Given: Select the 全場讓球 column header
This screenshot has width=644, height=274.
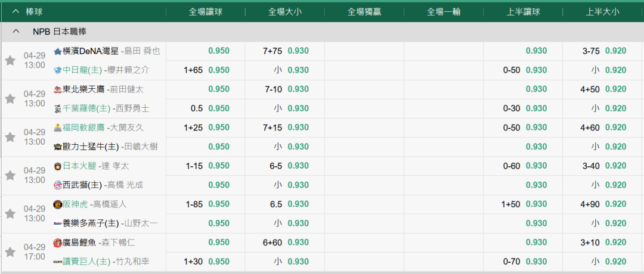Looking at the screenshot, I should pos(206,11).
